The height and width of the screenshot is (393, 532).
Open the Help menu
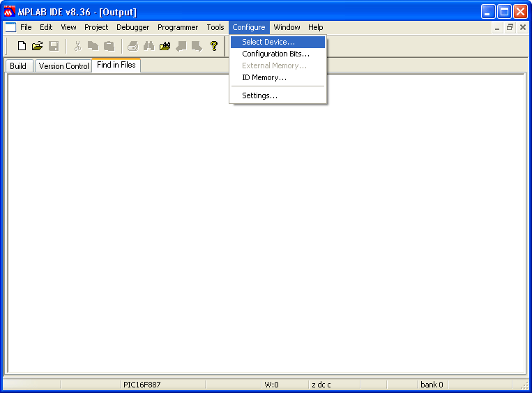tap(316, 27)
